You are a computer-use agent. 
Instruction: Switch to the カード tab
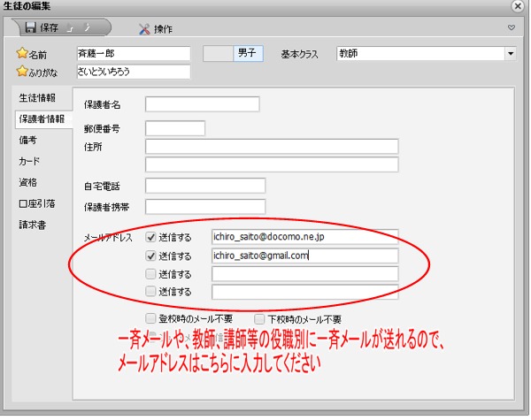(x=29, y=161)
